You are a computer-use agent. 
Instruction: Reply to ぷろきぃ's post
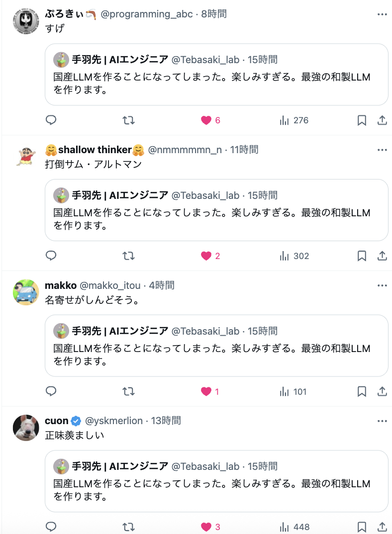(x=51, y=120)
